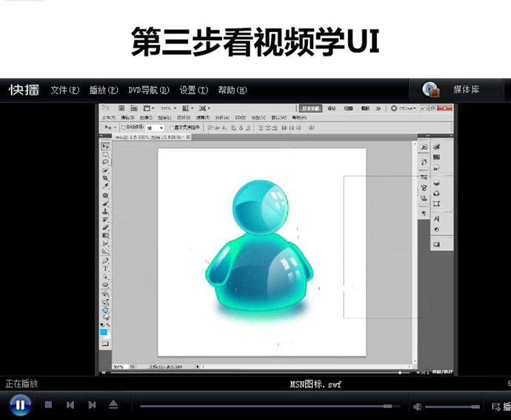Screen dimensions: 511x420
Task: Open the 文件(F) menu in QvodPlayer
Action: [x=65, y=90]
